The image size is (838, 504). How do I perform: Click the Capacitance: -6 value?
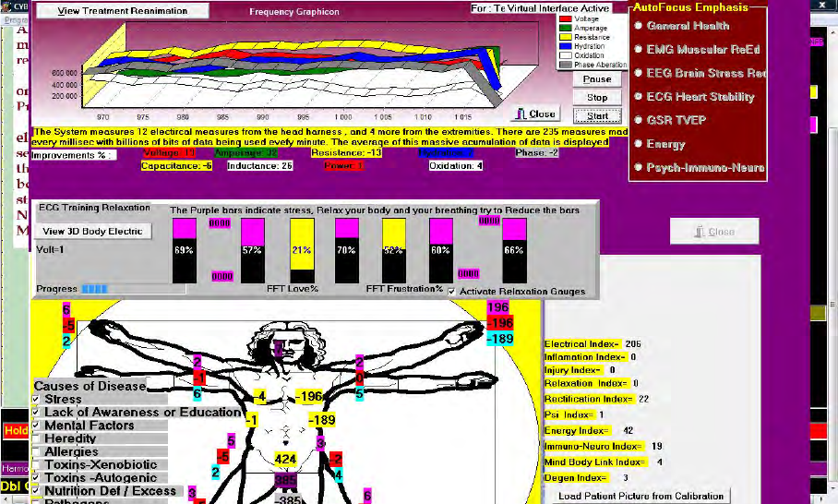(176, 165)
